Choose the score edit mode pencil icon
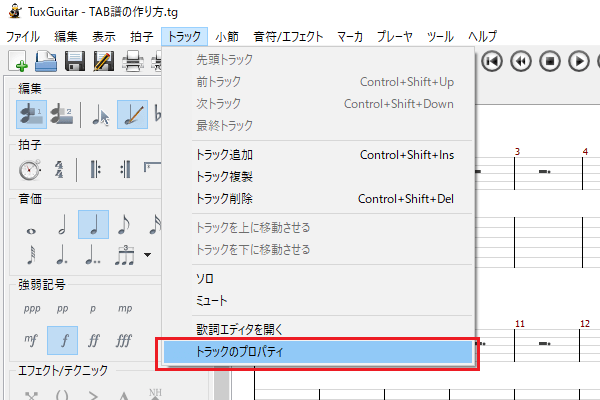Screen dimensions: 600x400 132,114
